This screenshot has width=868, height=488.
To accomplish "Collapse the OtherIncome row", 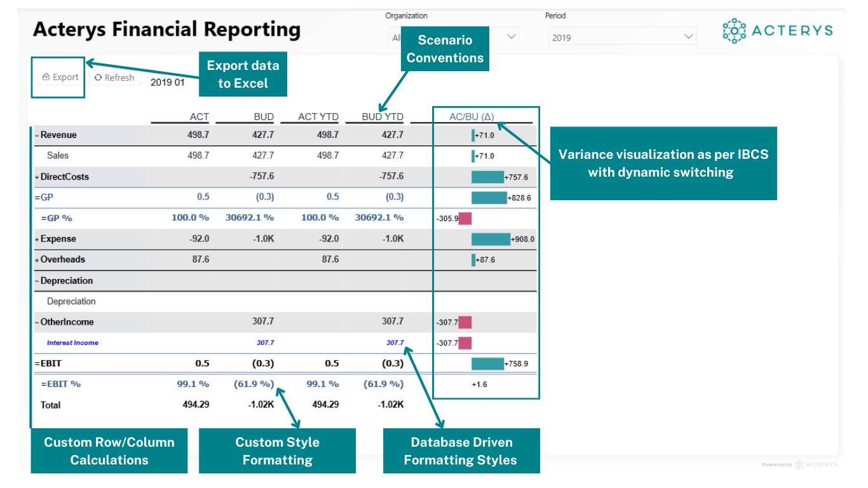I will 37,323.
